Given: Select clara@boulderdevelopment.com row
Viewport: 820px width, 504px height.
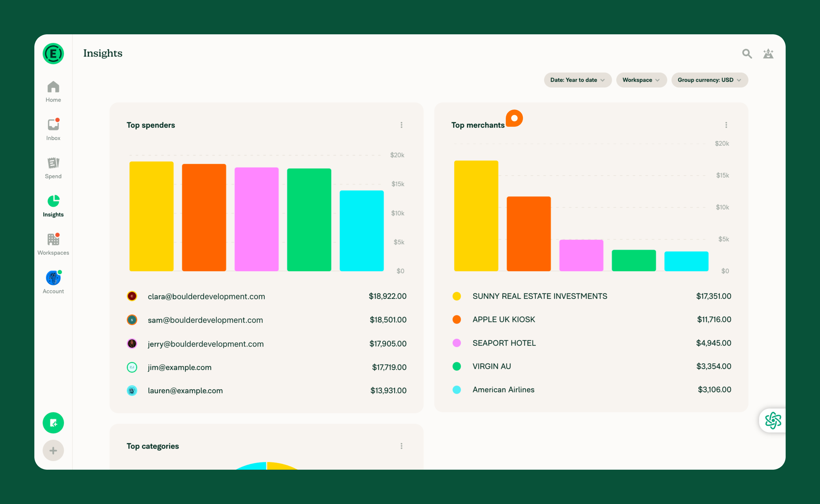Looking at the screenshot, I should (x=266, y=296).
